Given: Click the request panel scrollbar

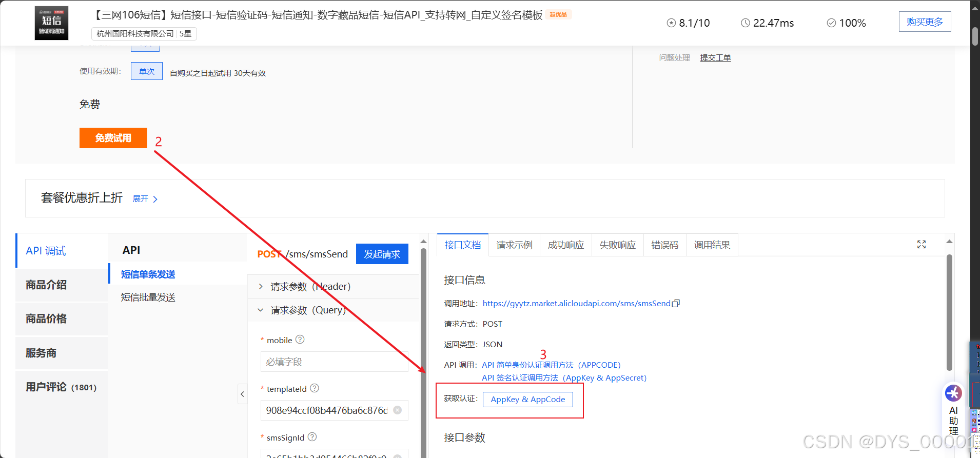Looking at the screenshot, I should [423, 353].
